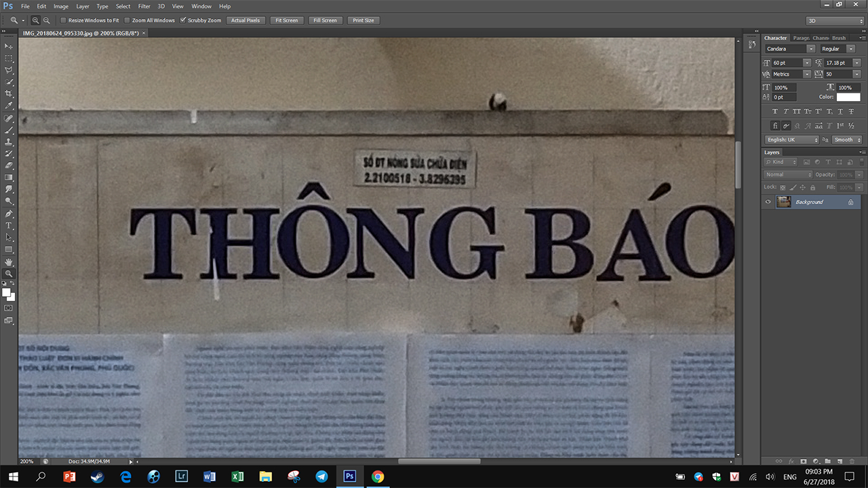Lock layer position in Layers panel
The width and height of the screenshot is (868, 488).
[802, 187]
